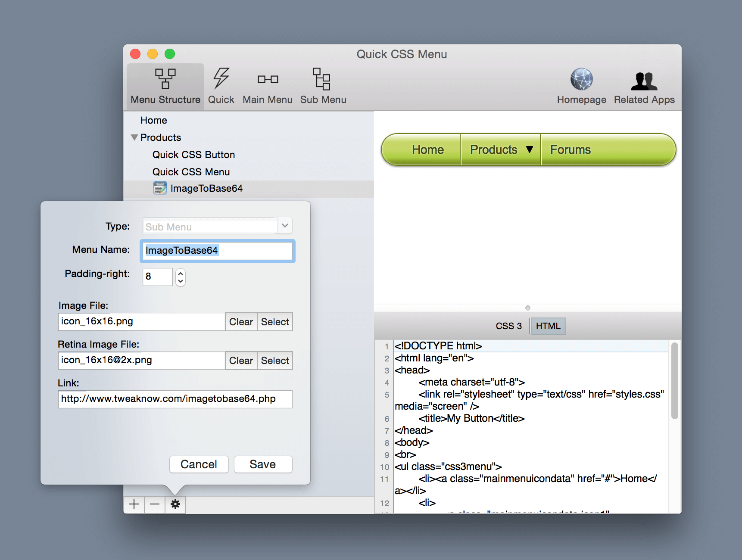This screenshot has height=560, width=742.
Task: Remove the selected item with minus button
Action: (x=155, y=504)
